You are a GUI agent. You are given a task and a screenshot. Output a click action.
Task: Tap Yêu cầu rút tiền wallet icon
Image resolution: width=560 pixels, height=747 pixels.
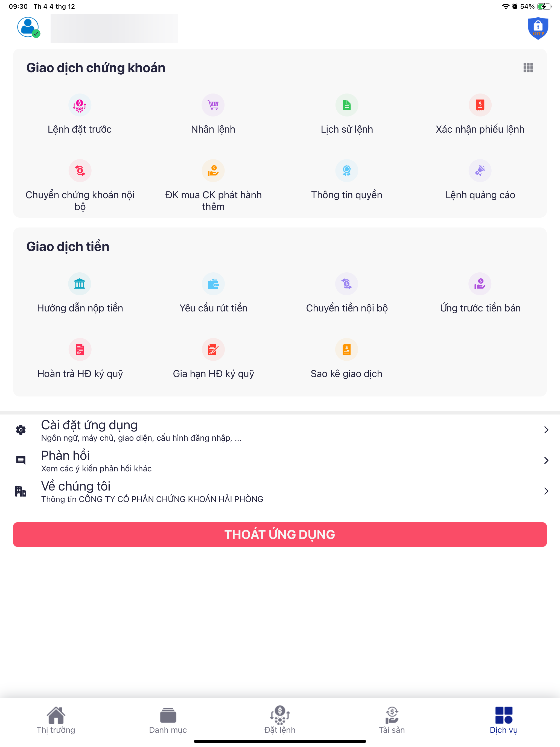tap(213, 284)
